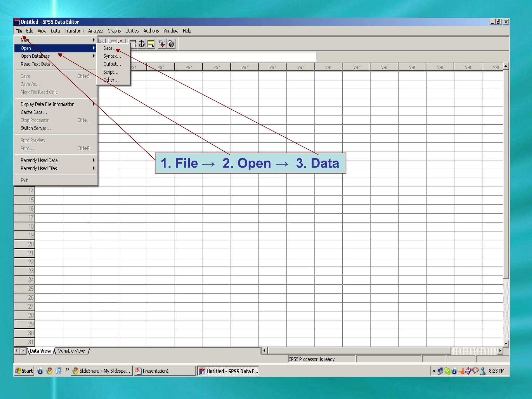Show hidden tray icons with chevron

tap(434, 371)
